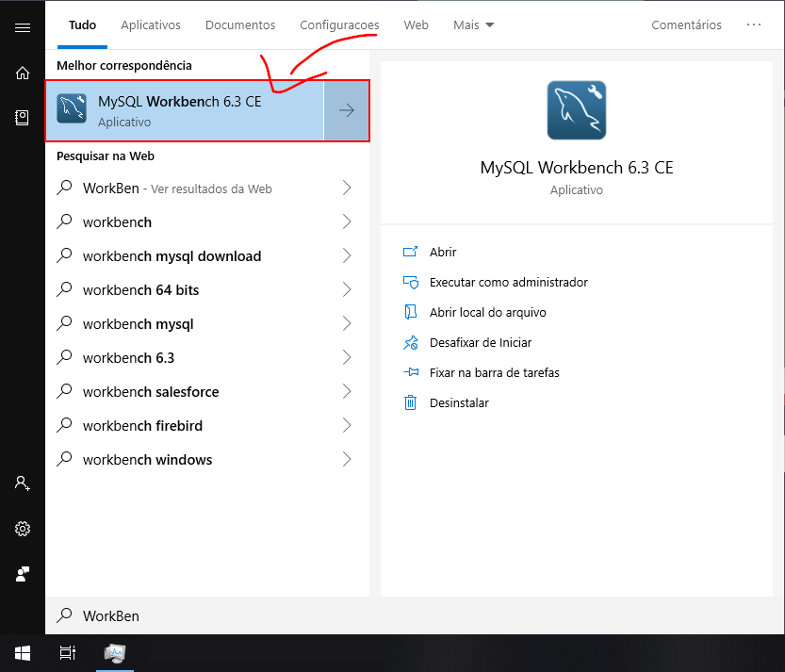Click the monitor app icon on the taskbar
This screenshot has height=672, width=785.
115,653
